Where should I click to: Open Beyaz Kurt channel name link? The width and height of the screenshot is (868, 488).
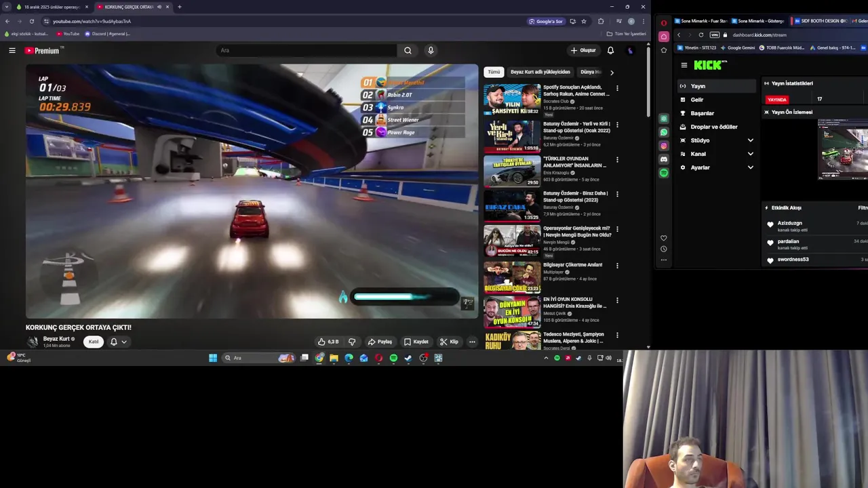point(56,339)
